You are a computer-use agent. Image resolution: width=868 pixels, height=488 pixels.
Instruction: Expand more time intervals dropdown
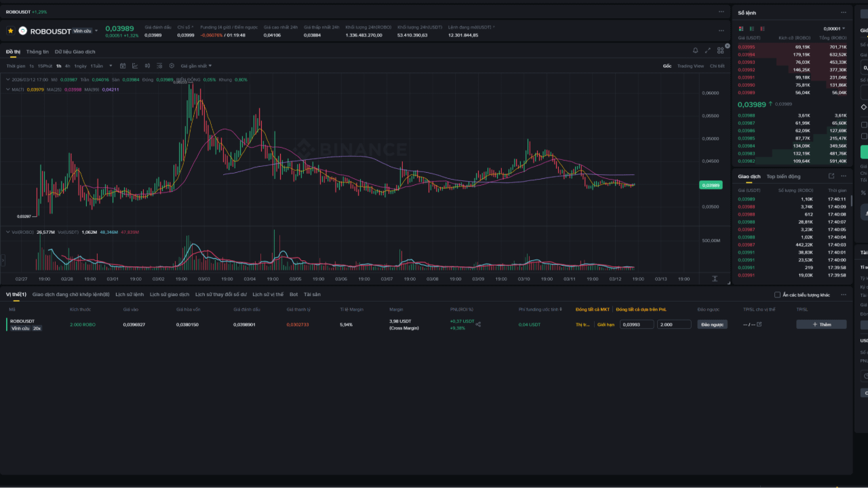tap(111, 66)
